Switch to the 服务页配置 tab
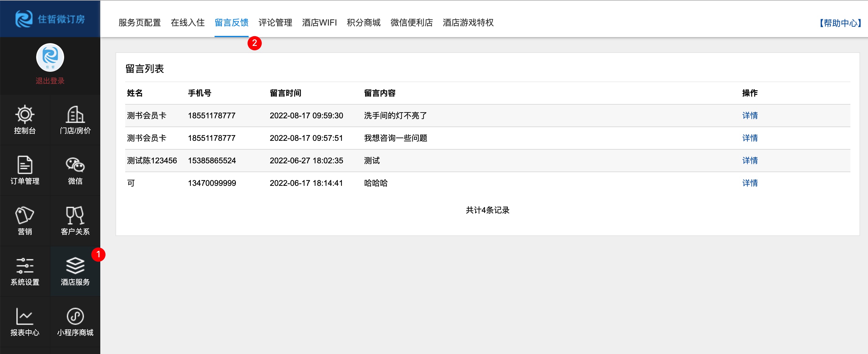The height and width of the screenshot is (354, 868). click(x=139, y=23)
